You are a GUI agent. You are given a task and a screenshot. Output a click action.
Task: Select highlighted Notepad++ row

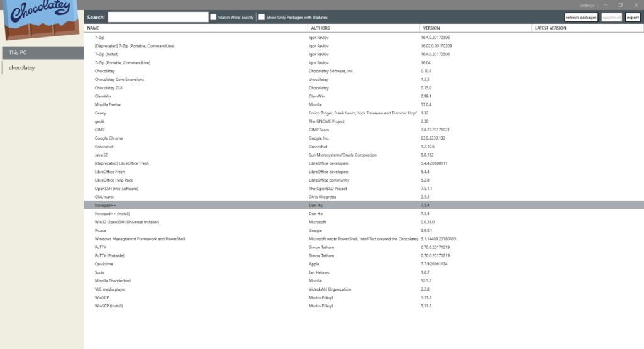click(x=364, y=205)
